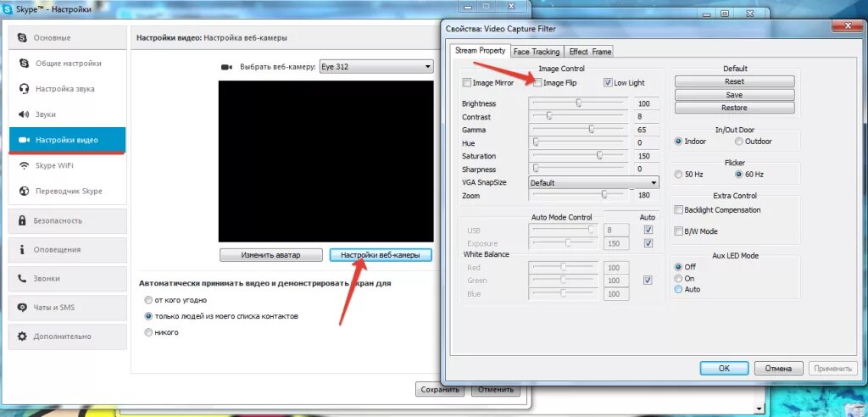
Task: Click OK in Video Capture Filter dialog
Action: tap(724, 369)
